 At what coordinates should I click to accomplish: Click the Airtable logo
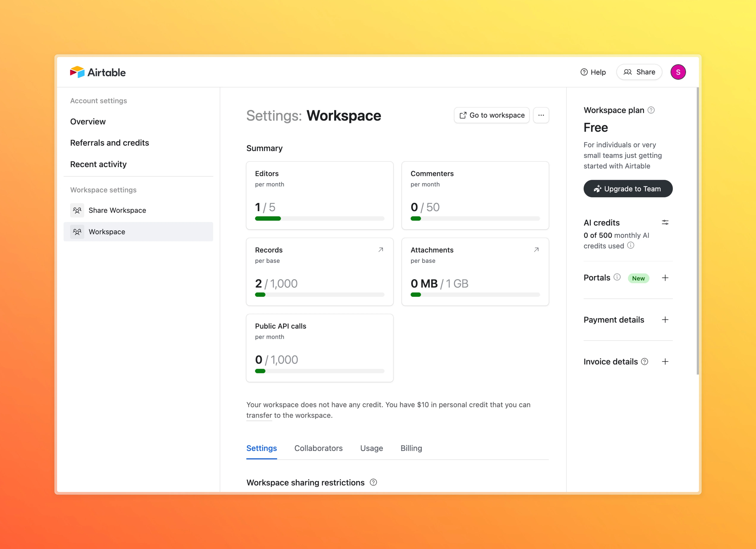(x=98, y=72)
